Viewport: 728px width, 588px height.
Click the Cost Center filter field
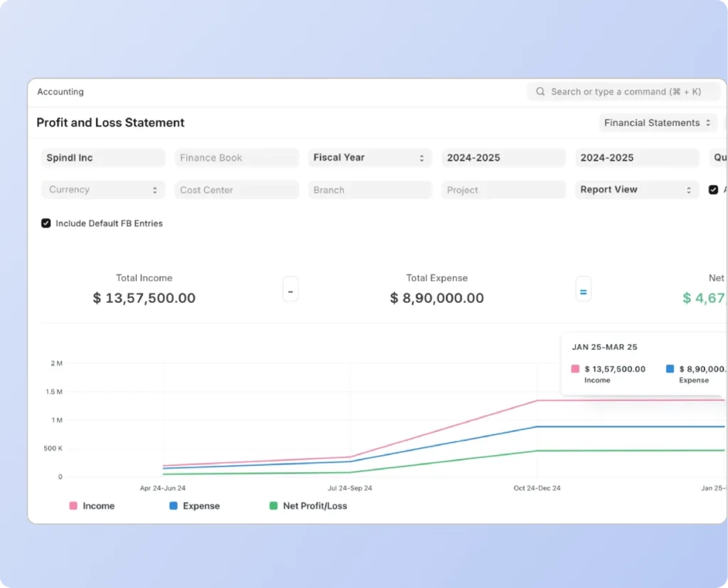coord(237,190)
